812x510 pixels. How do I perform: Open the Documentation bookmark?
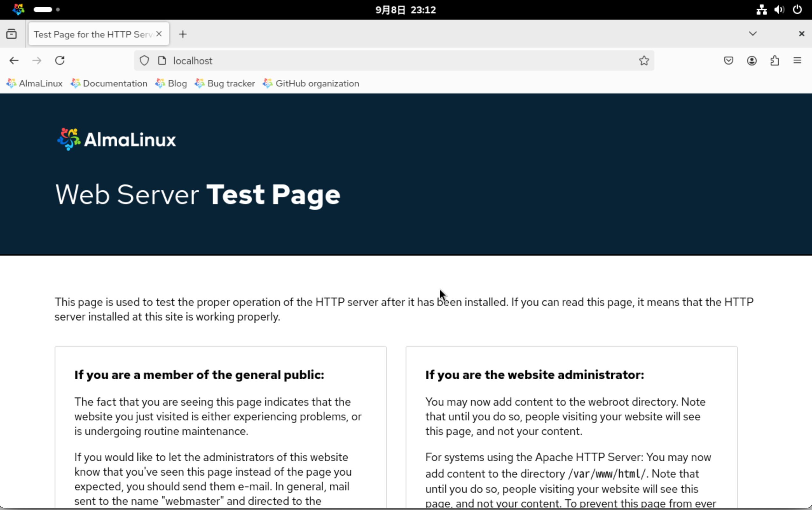click(109, 83)
